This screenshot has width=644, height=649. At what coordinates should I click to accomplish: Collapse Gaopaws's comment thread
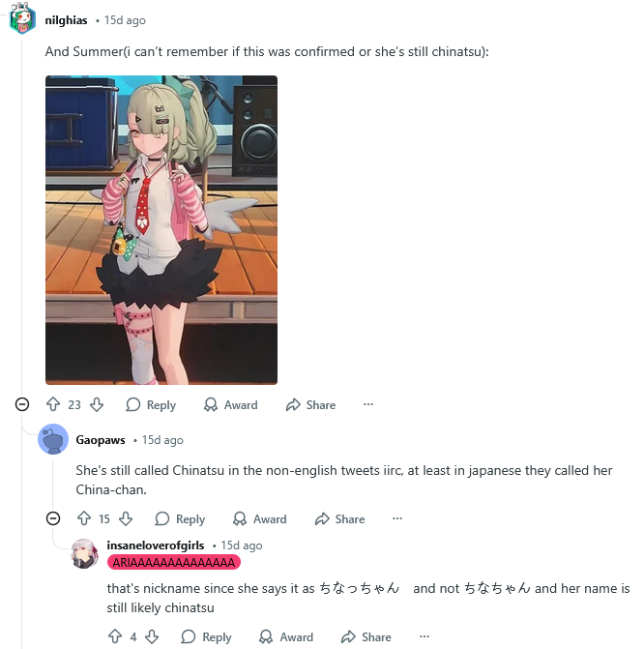53,518
